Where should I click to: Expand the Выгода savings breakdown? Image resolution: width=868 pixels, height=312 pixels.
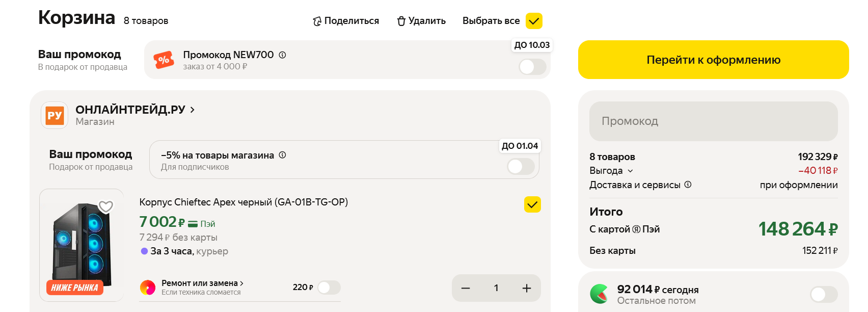click(x=630, y=171)
